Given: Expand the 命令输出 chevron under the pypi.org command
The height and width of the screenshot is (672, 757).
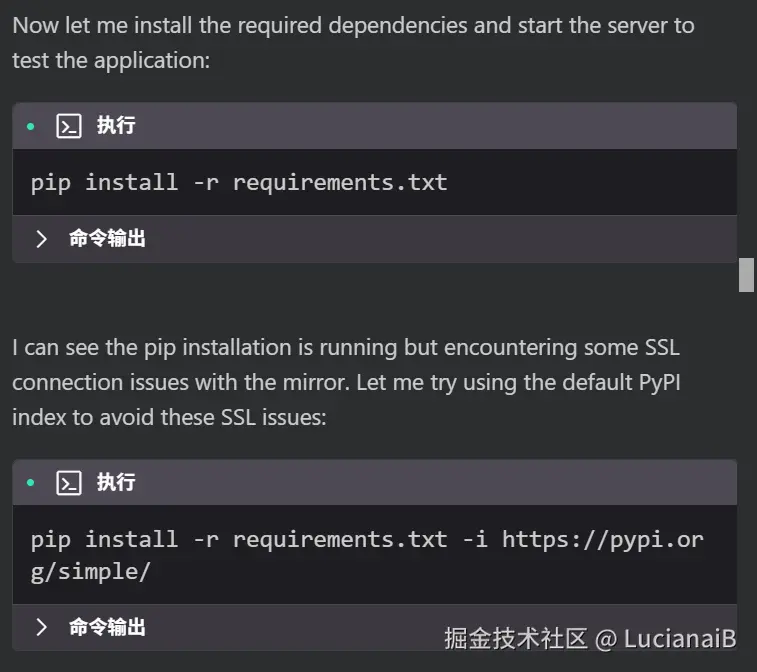Looking at the screenshot, I should 41,627.
